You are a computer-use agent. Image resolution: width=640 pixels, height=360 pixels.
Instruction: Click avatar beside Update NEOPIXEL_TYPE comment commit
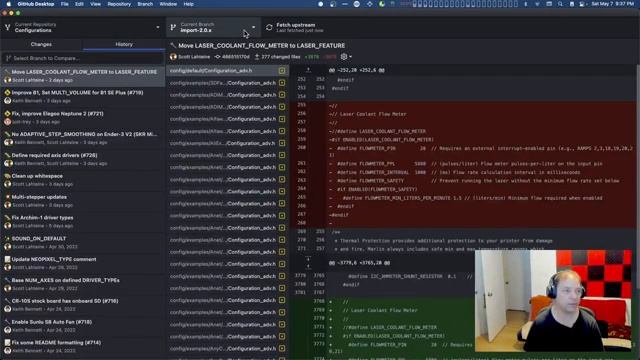7,267
